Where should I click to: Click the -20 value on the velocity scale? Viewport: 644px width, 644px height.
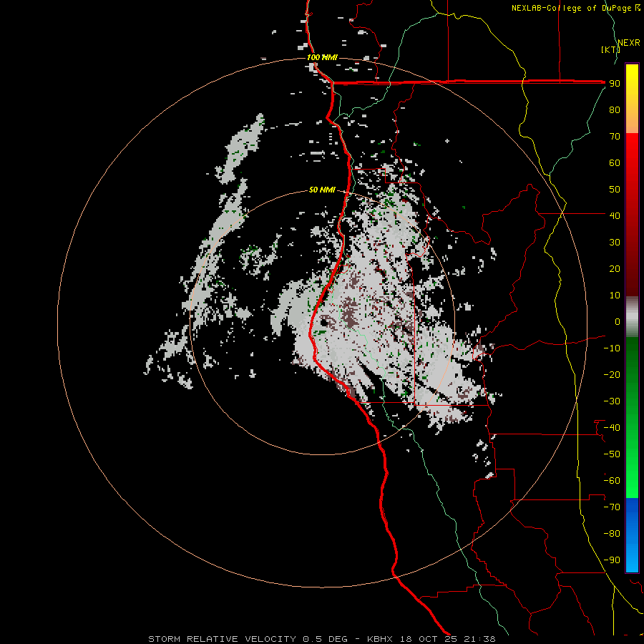pos(612,375)
